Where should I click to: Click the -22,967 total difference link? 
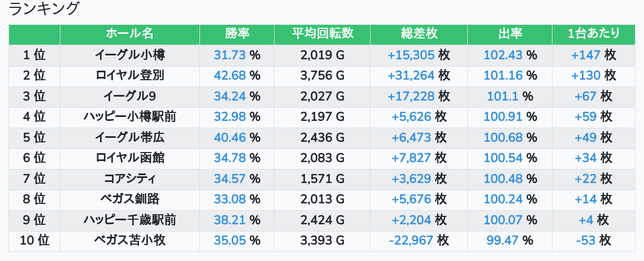(411, 240)
